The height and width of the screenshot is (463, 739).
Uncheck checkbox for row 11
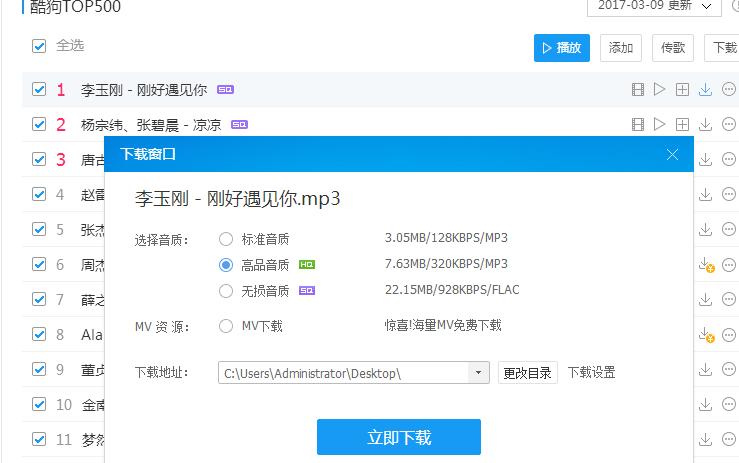click(x=39, y=439)
